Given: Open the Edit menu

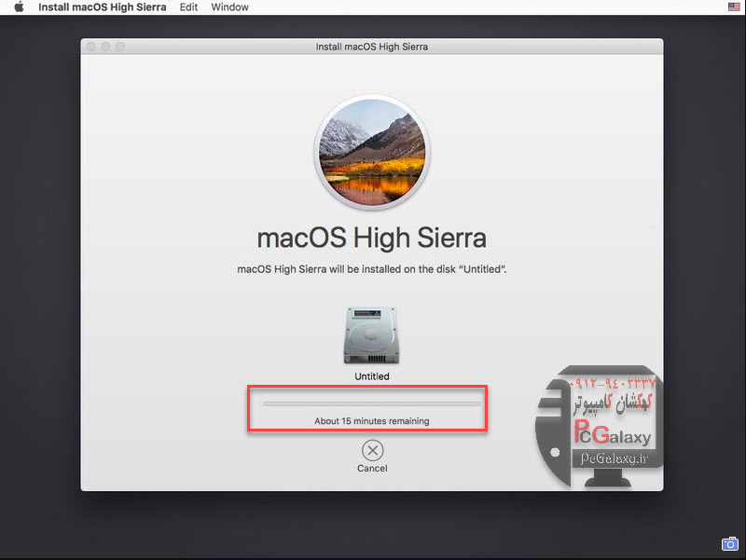Looking at the screenshot, I should tap(188, 7).
